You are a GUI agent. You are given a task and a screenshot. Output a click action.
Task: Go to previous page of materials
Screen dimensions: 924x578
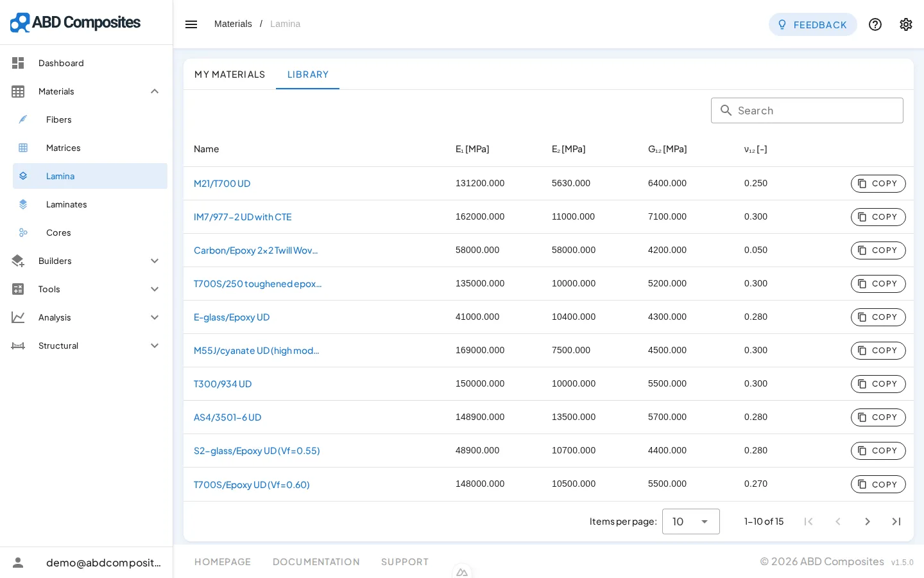(x=838, y=521)
